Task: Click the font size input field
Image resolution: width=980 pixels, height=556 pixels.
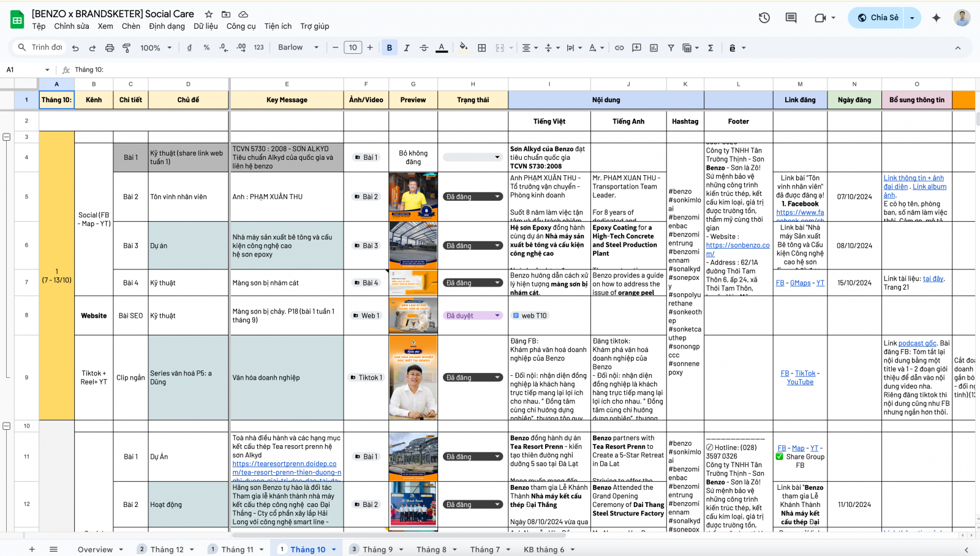Action: [353, 48]
